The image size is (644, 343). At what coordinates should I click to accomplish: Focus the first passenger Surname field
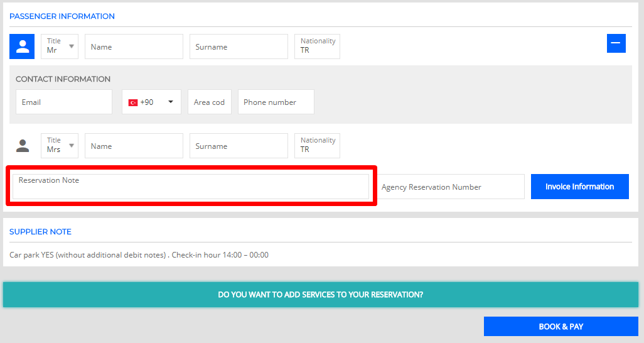pos(239,46)
